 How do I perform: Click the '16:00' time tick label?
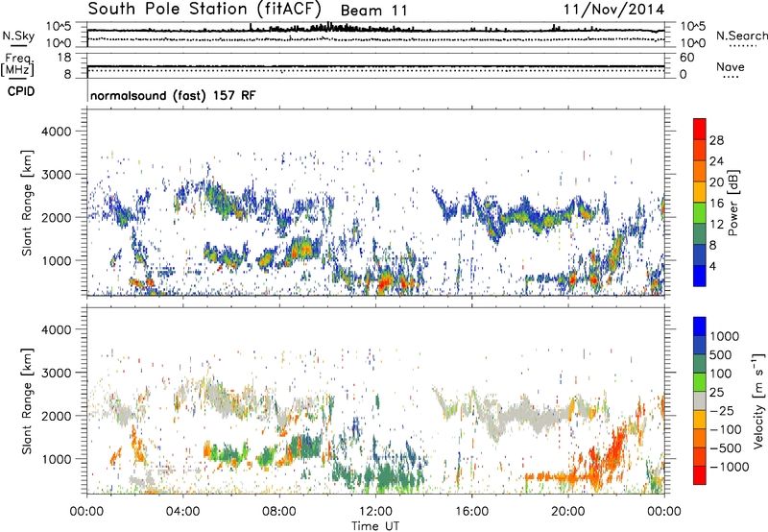[x=471, y=512]
